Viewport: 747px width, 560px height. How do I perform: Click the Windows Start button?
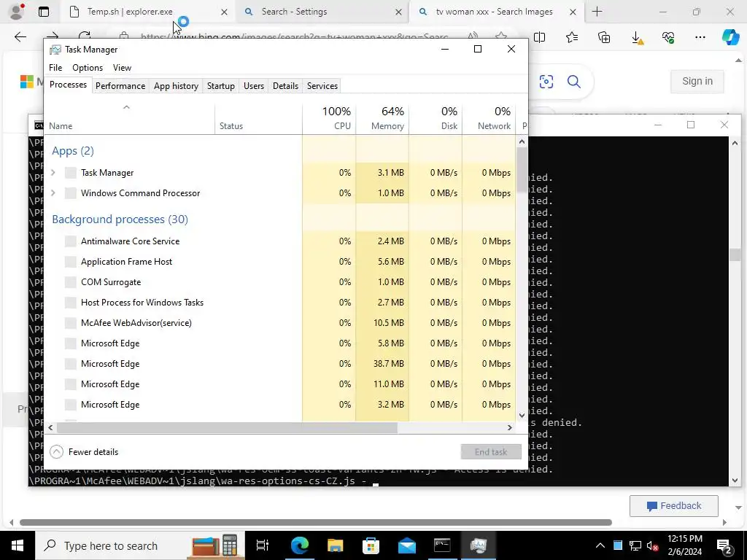coord(18,545)
